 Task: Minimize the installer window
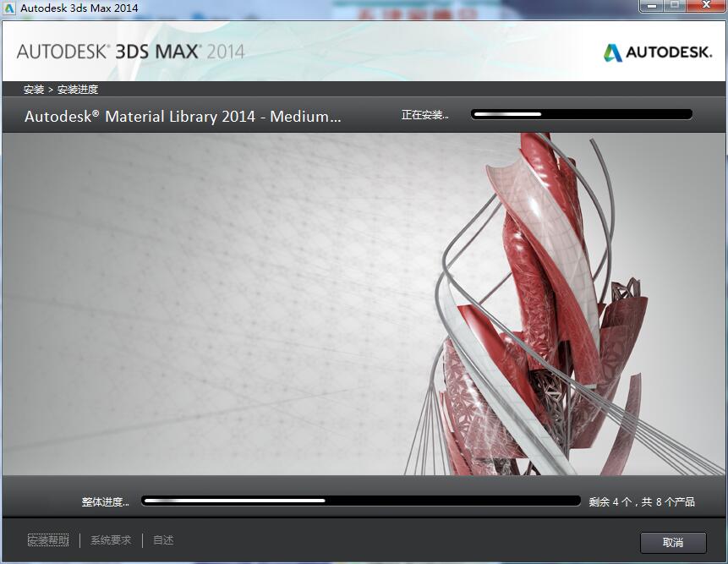(653, 6)
